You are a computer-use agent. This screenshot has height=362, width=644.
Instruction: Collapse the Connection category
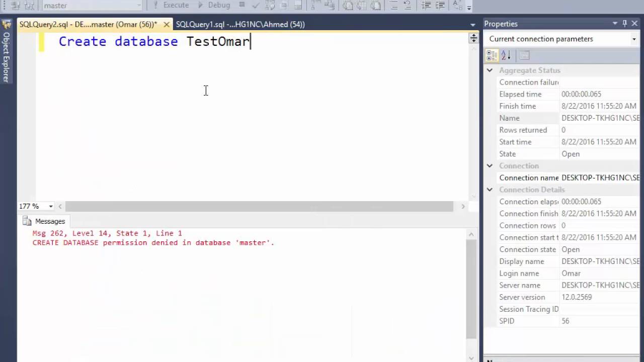click(490, 166)
